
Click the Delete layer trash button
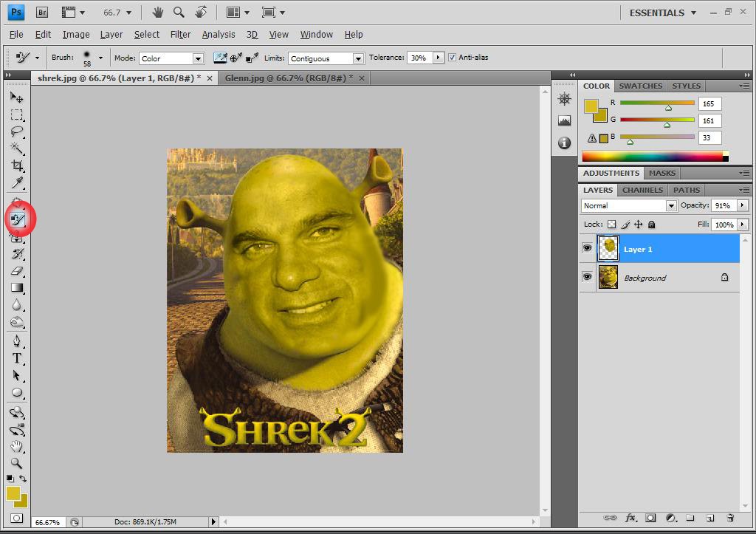pyautogui.click(x=730, y=518)
